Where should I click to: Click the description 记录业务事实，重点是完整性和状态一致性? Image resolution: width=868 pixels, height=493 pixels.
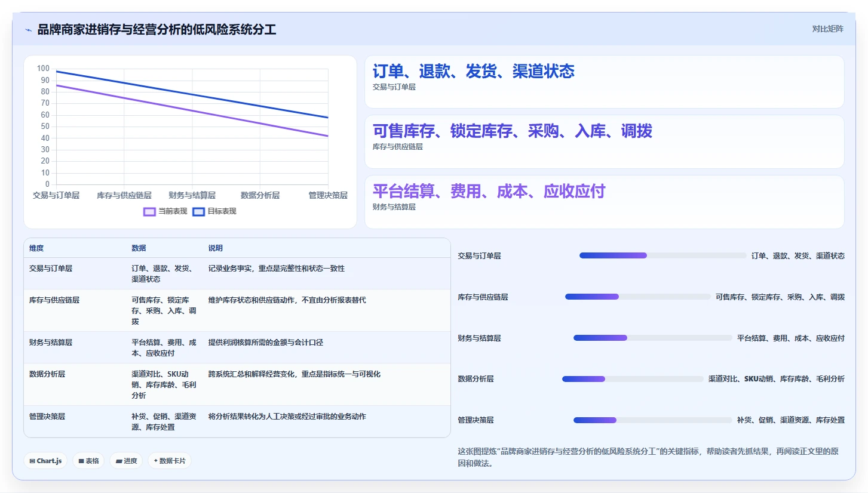[x=277, y=269]
